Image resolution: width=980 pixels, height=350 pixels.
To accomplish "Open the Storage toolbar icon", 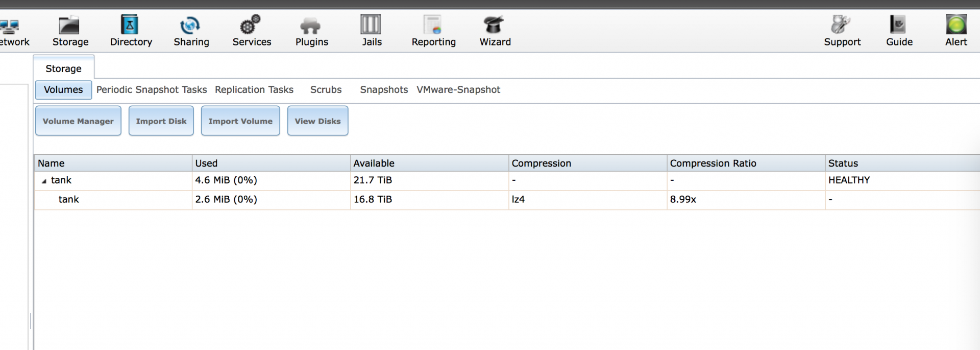I will pos(69,25).
